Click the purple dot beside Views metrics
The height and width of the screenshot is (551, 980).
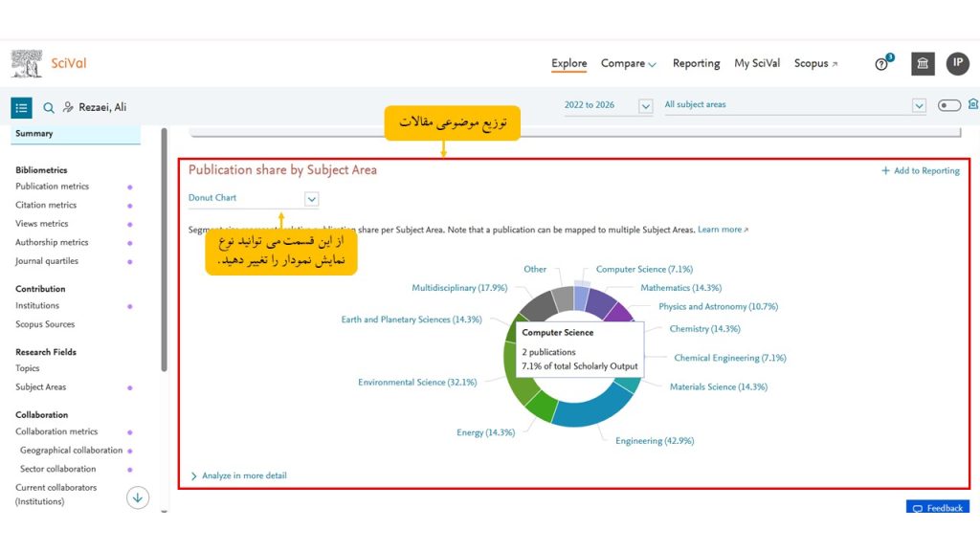coord(130,224)
